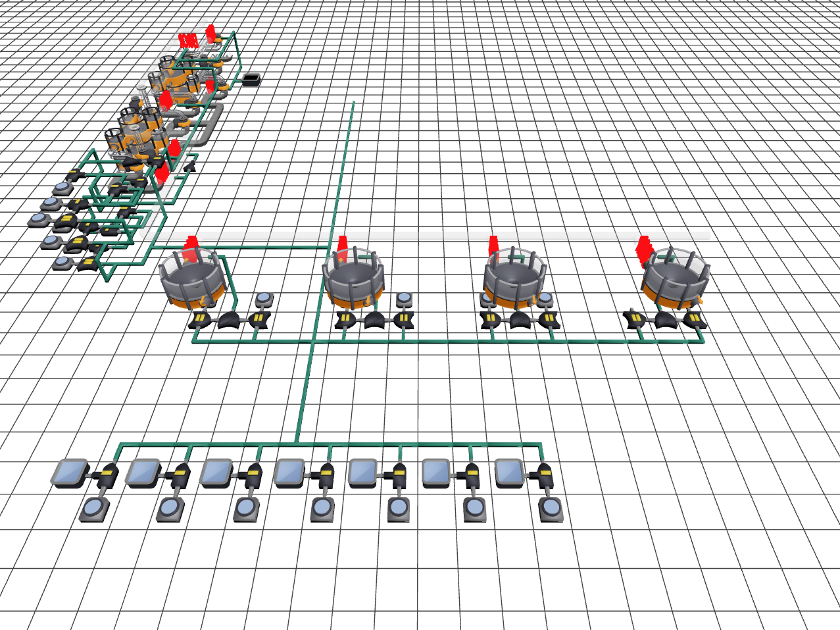This screenshot has width=840, height=630.
Task: Click the leftmost round disc in the left cluster
Action: click(39, 219)
